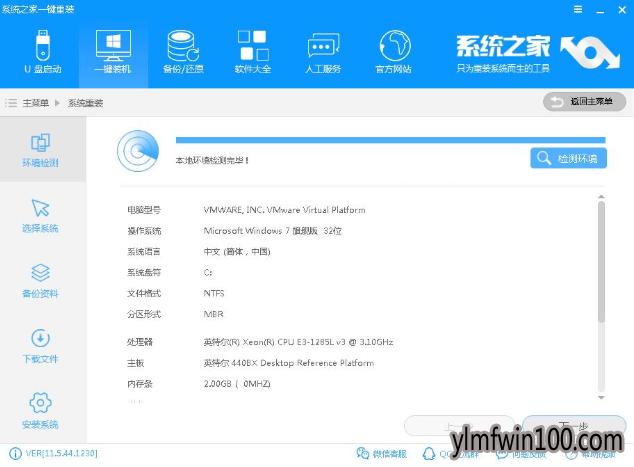Open the QQ group chat link
The width and height of the screenshot is (634, 467).
(x=451, y=454)
